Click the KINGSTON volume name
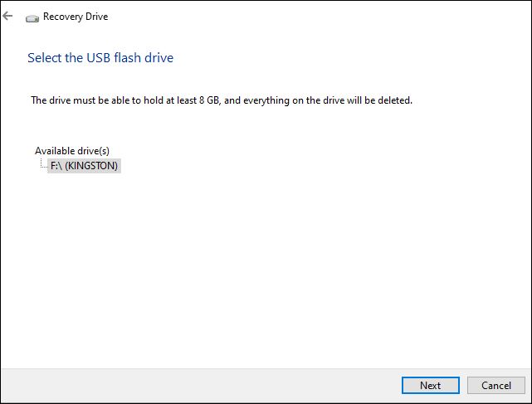 pos(92,166)
